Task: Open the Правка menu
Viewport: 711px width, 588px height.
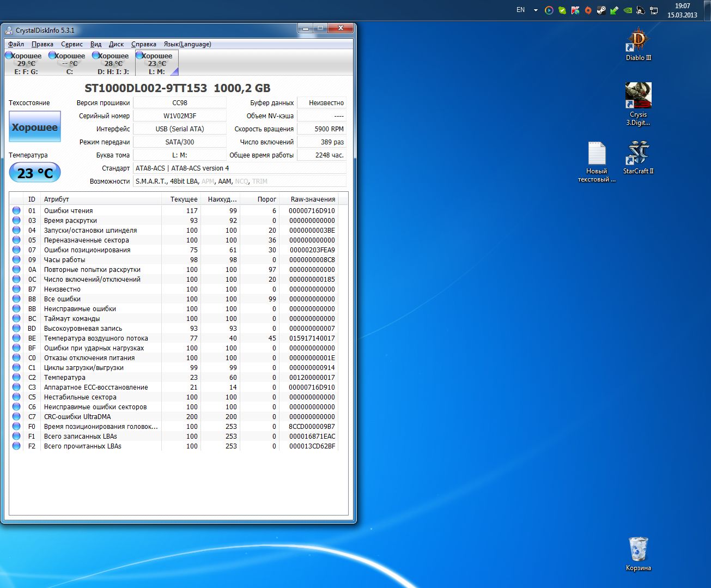Action: [x=42, y=44]
